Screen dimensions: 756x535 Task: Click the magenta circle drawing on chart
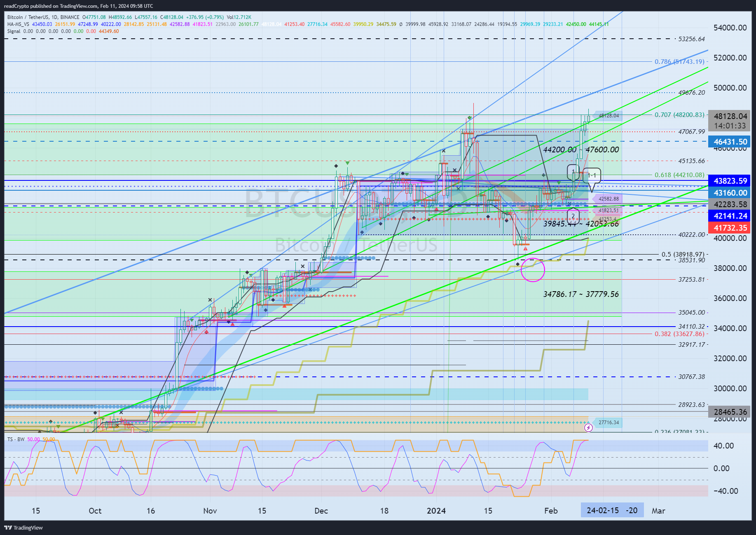(x=533, y=270)
